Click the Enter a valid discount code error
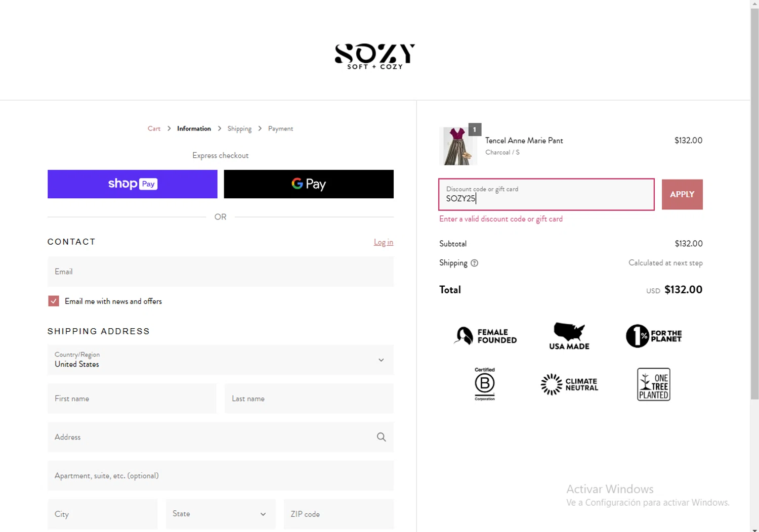 [501, 219]
